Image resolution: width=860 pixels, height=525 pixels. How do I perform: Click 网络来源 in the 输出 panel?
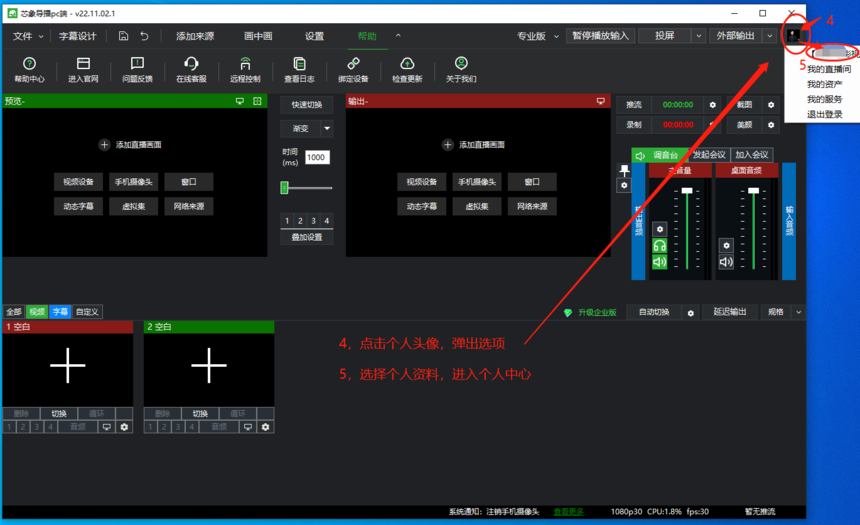[x=532, y=206]
